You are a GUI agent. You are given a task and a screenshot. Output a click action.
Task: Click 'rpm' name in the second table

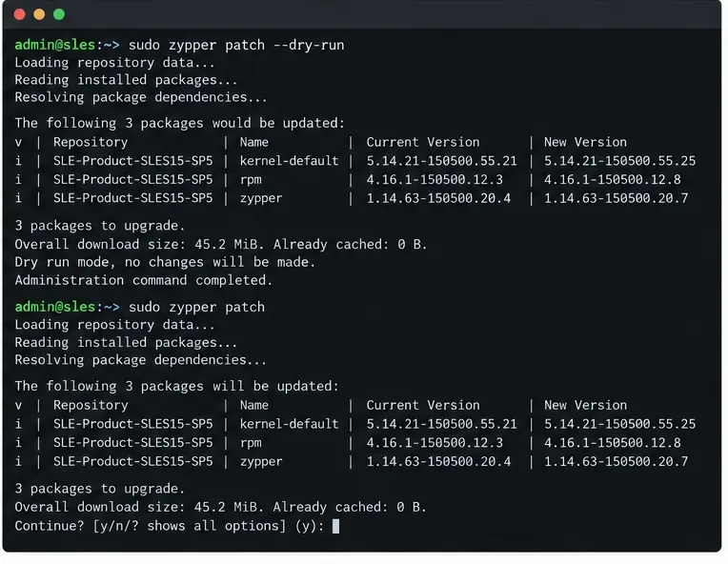(251, 443)
